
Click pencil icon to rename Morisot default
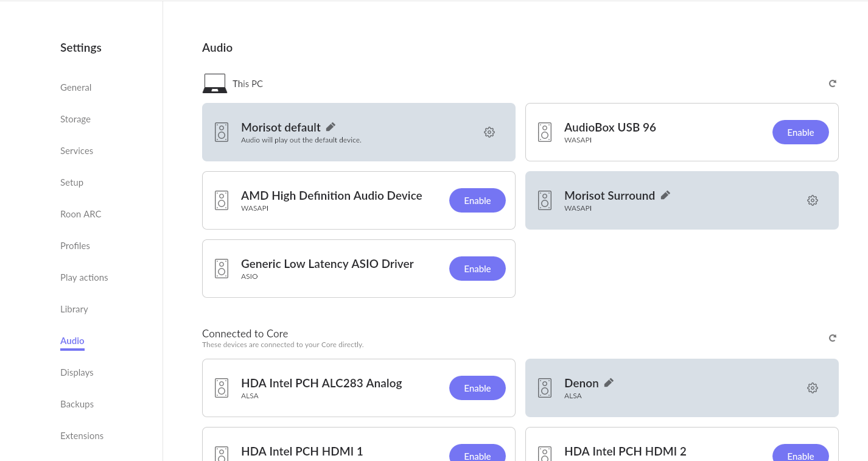tap(331, 127)
